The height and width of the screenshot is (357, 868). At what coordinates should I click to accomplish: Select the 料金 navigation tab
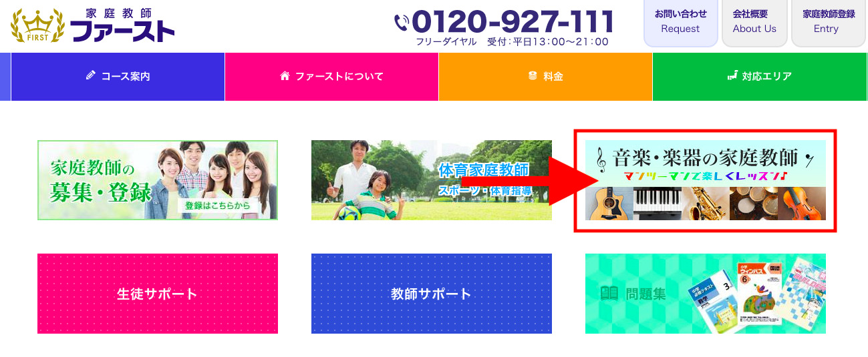(545, 76)
